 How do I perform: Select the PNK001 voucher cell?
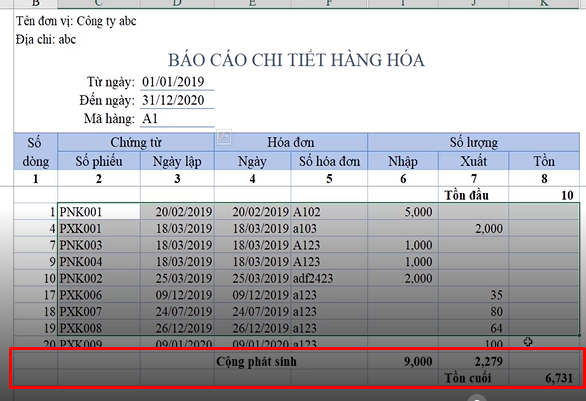[x=99, y=212]
